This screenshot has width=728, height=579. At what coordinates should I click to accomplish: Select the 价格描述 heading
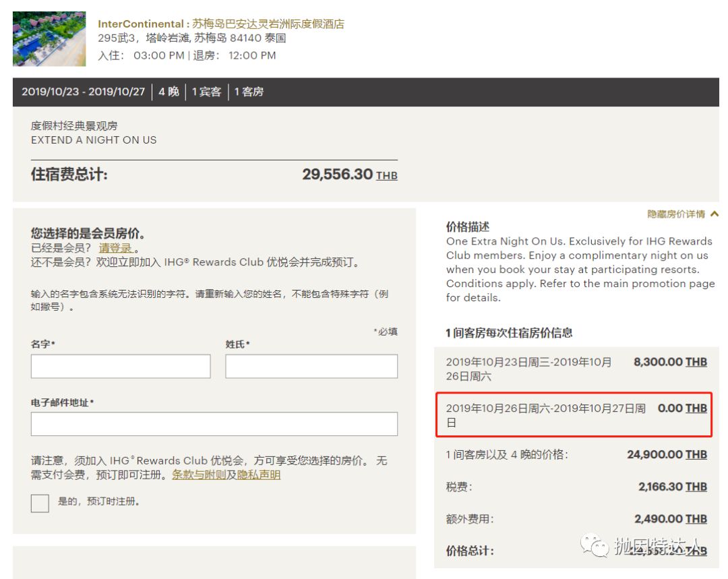click(x=468, y=227)
